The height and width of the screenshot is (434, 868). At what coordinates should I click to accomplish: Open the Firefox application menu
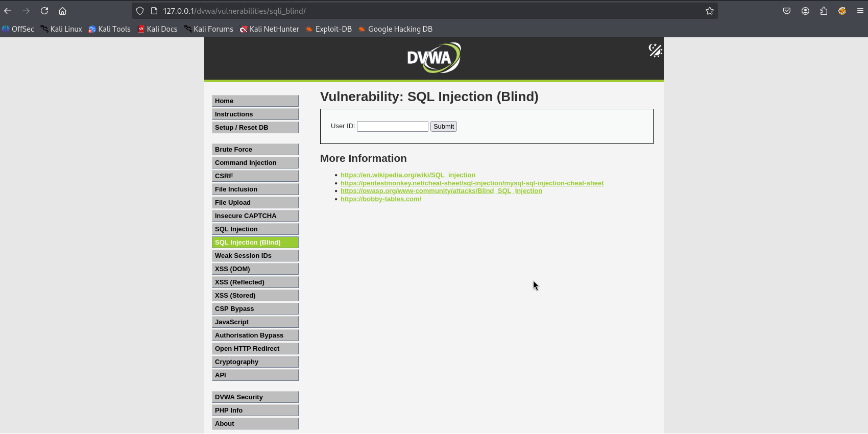(860, 11)
